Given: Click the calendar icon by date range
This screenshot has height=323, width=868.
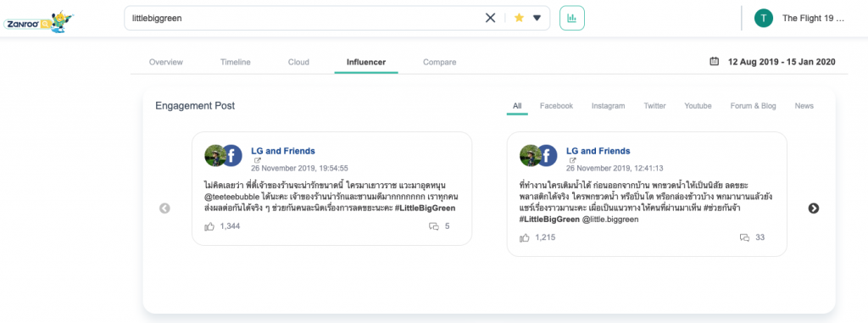Looking at the screenshot, I should (714, 62).
